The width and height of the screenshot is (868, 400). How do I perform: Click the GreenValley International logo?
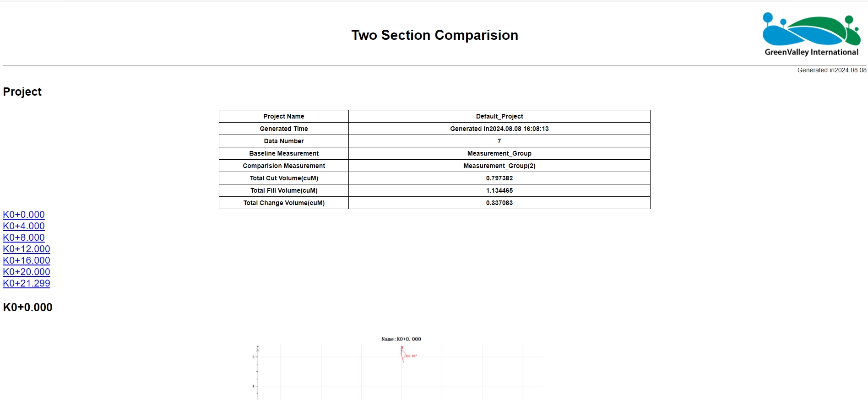pos(811,35)
